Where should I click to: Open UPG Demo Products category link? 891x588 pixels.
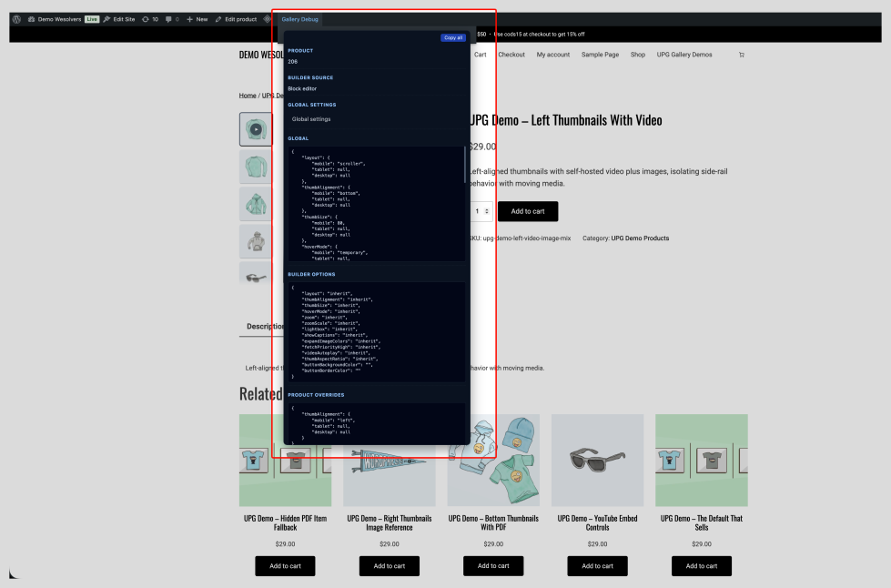(640, 238)
